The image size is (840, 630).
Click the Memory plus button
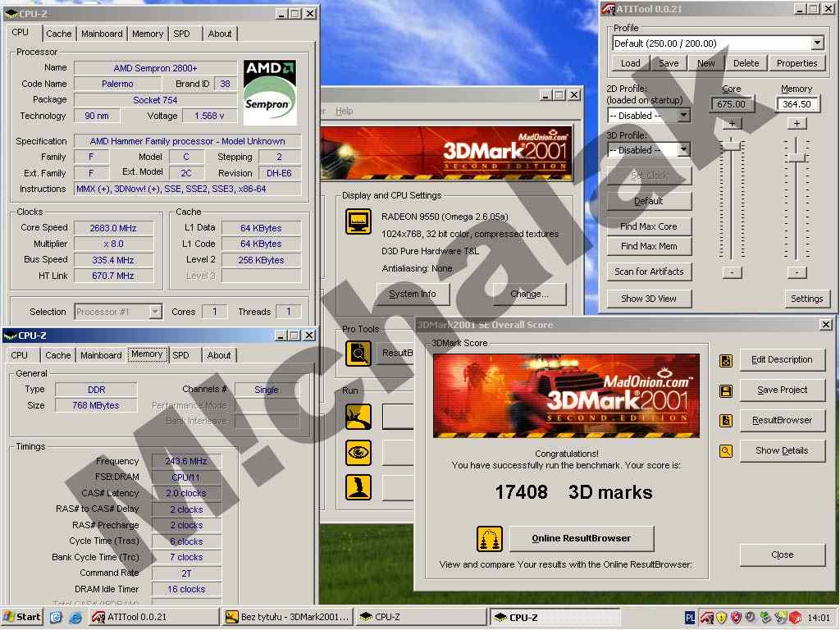pos(797,124)
